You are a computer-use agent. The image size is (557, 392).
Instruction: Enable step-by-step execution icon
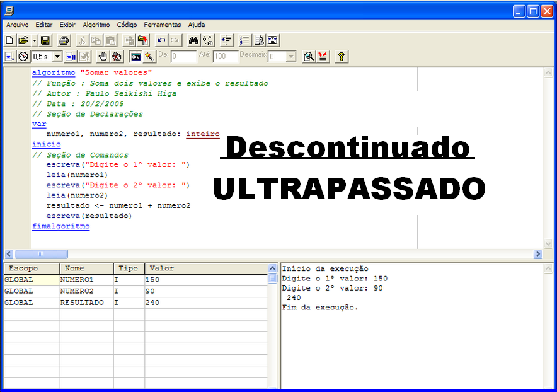coord(9,56)
